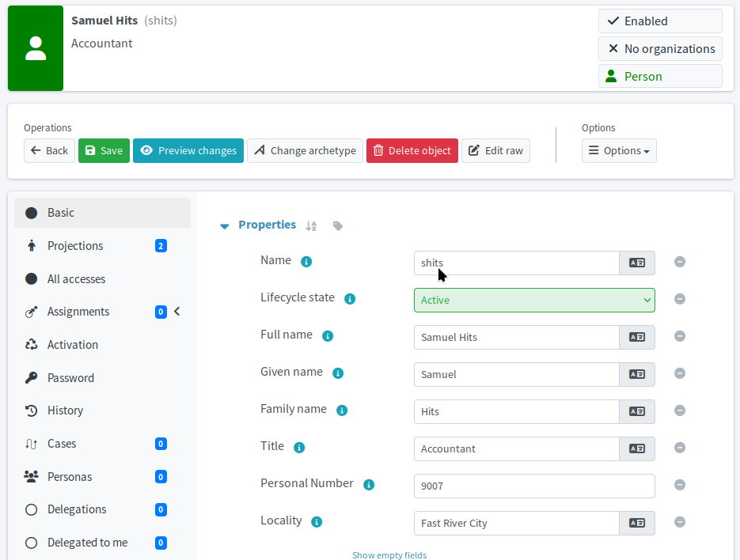Click the No organizations badge
The height and width of the screenshot is (560, 740).
click(660, 49)
